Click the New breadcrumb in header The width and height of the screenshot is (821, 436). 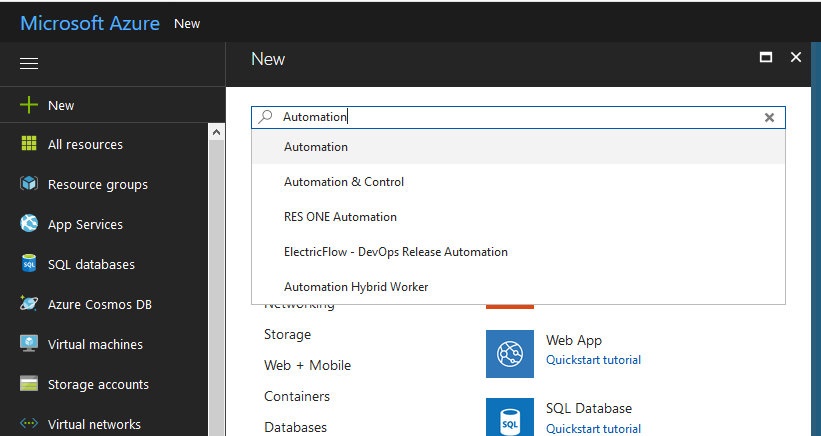187,24
